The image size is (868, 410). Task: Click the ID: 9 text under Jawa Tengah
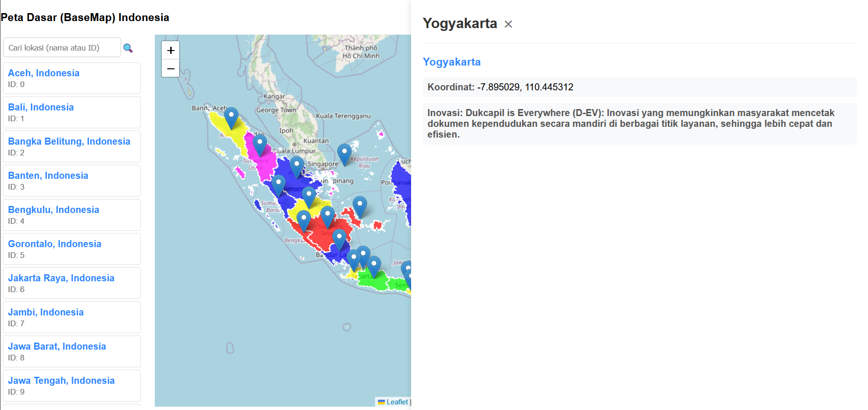(x=16, y=392)
